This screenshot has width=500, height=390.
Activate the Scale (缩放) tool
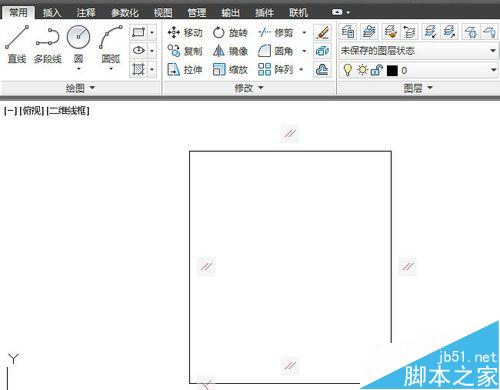click(x=230, y=69)
